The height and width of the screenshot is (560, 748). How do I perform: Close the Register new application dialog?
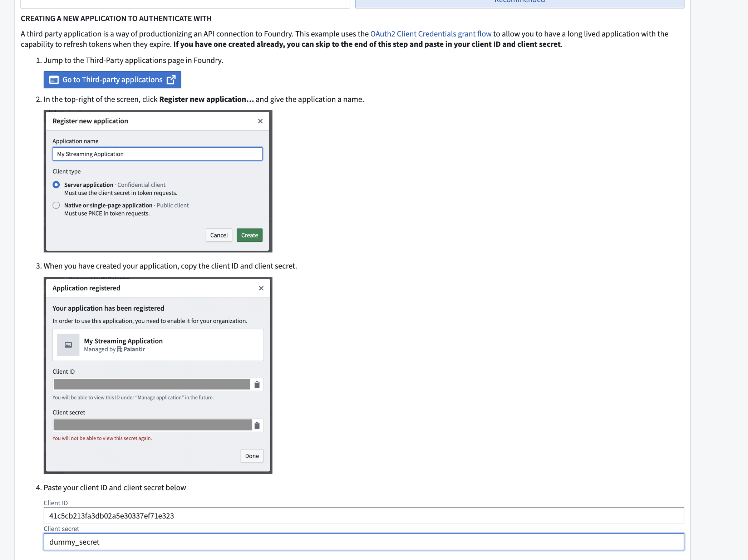(x=260, y=121)
